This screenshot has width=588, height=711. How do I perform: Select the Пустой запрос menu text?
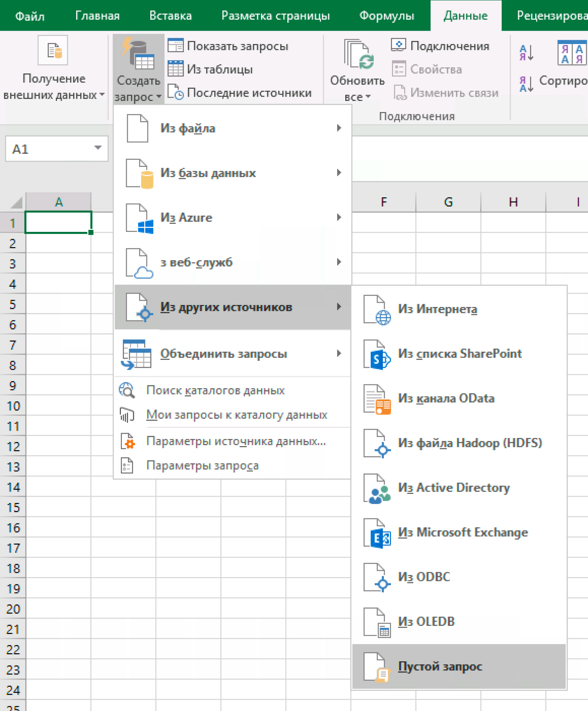440,666
